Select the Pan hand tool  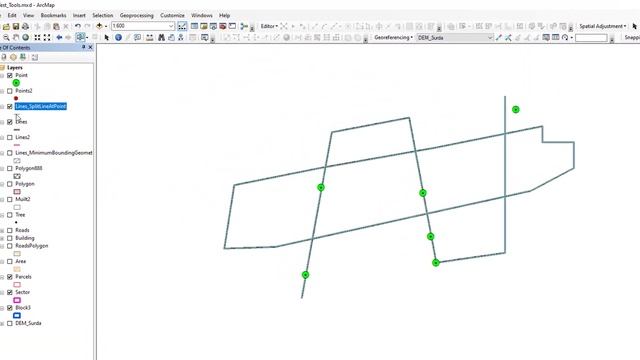(x=16, y=38)
